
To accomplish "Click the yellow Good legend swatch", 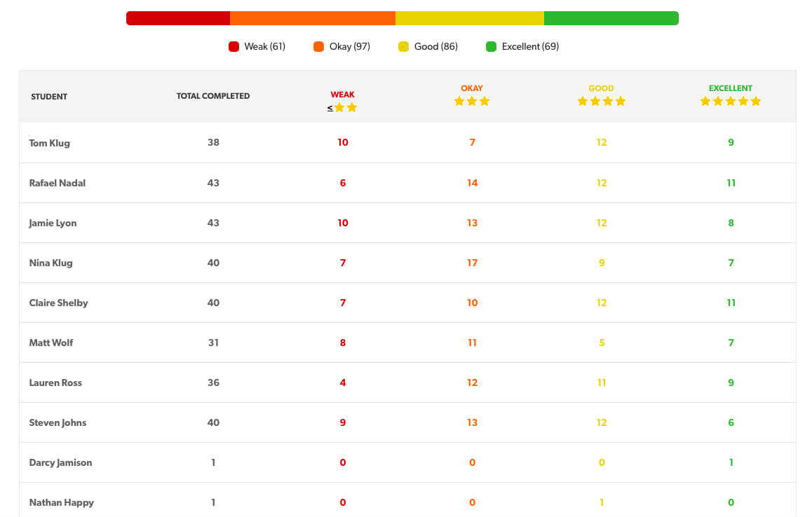I will coord(403,46).
